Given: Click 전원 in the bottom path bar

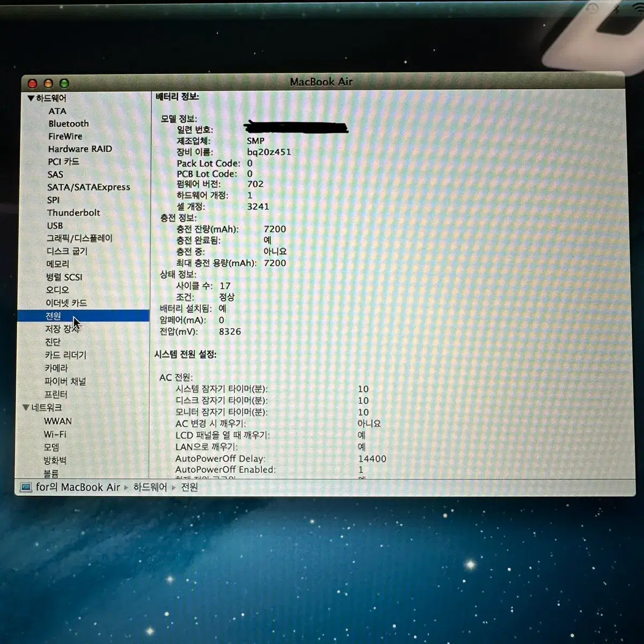Looking at the screenshot, I should (189, 487).
